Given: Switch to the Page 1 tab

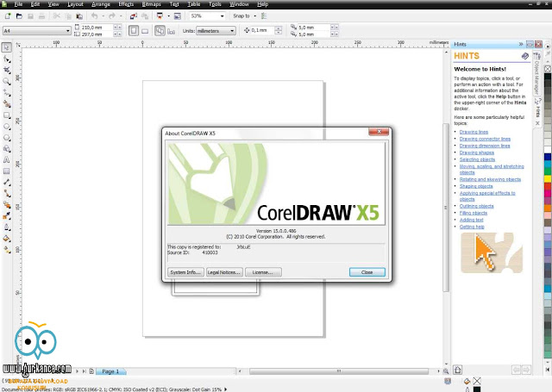Looking at the screenshot, I should (x=110, y=371).
